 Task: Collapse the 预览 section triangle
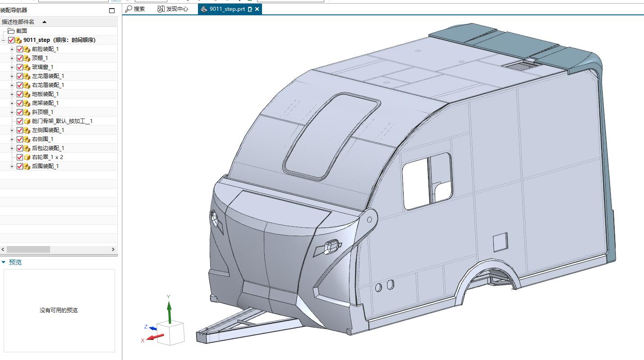tap(4, 262)
